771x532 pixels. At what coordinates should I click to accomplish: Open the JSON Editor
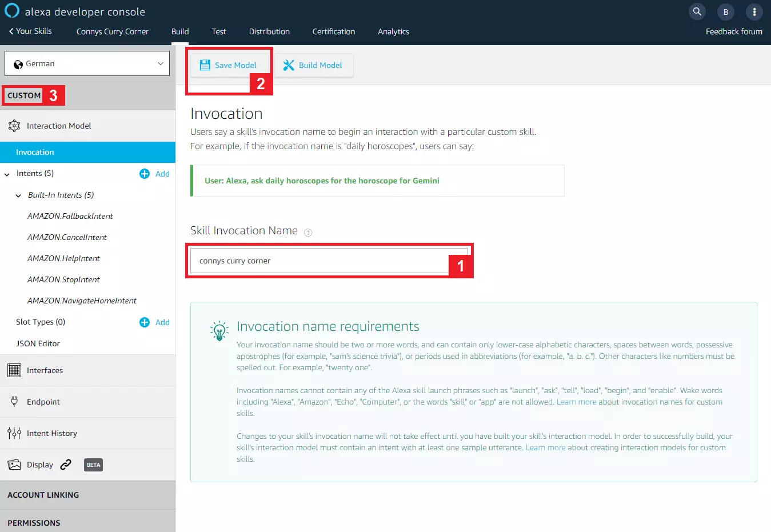pos(38,343)
